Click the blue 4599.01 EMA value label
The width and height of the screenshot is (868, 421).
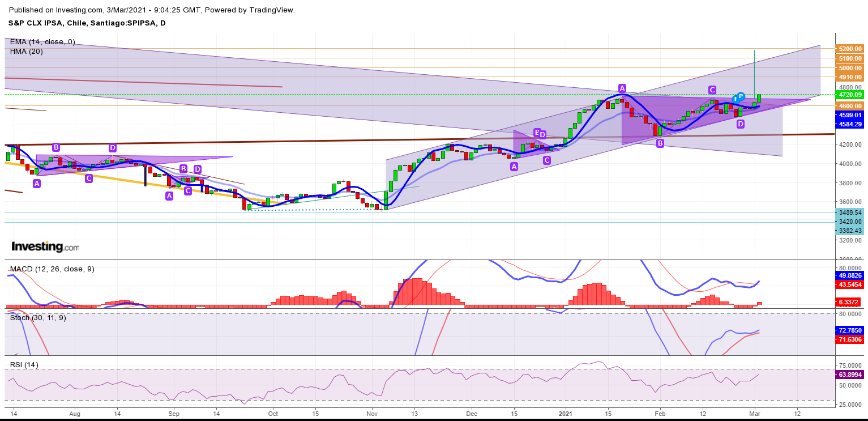coord(850,115)
